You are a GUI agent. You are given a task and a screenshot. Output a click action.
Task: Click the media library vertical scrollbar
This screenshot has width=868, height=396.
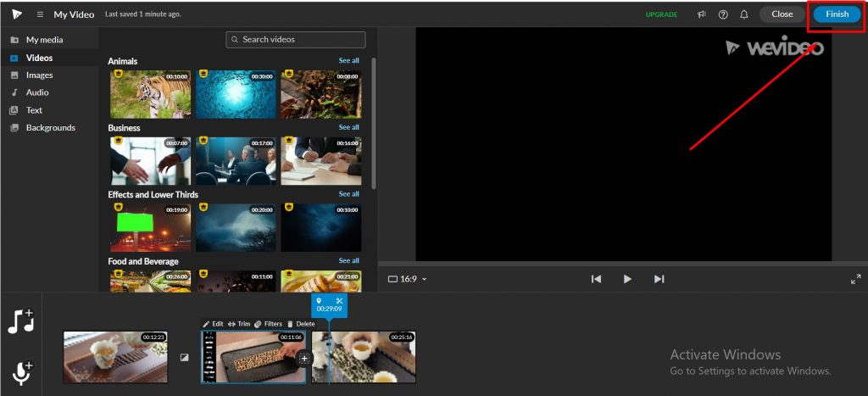point(374,123)
